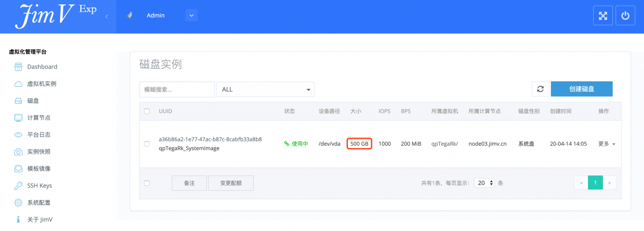Click the 变更配额 button
Image resolution: width=644 pixels, height=231 pixels.
point(231,183)
